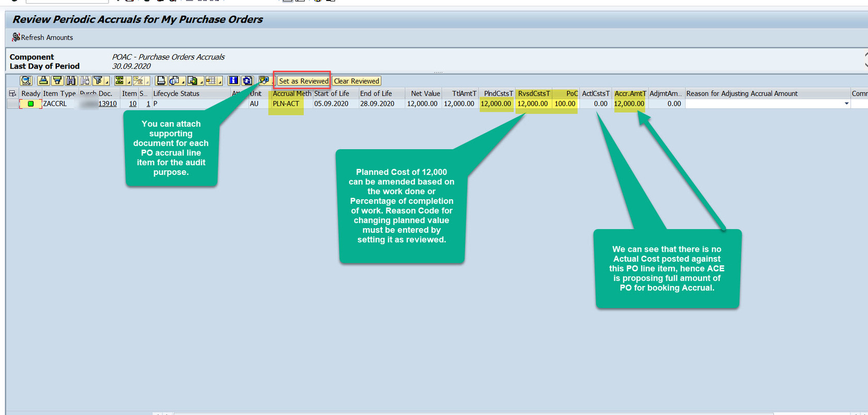Screen dimensions: 868x415
Task: Click the attach supporting document icon
Action: point(264,80)
